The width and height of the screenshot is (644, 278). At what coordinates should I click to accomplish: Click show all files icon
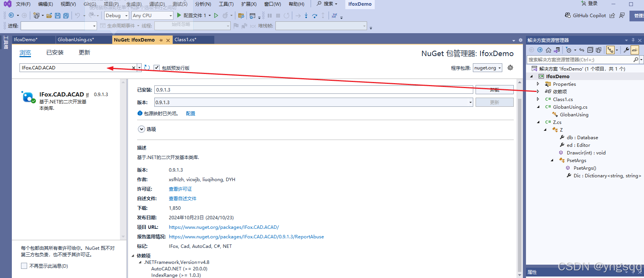(599, 50)
